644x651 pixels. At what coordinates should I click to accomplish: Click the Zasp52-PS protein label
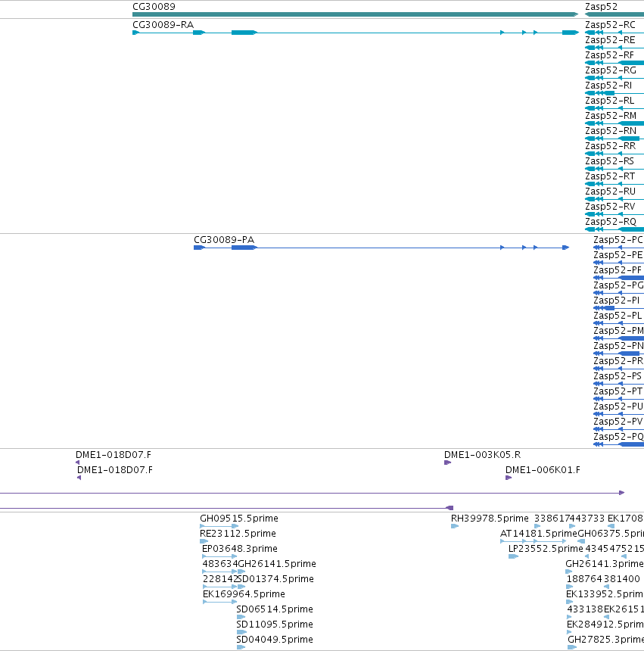(x=618, y=376)
